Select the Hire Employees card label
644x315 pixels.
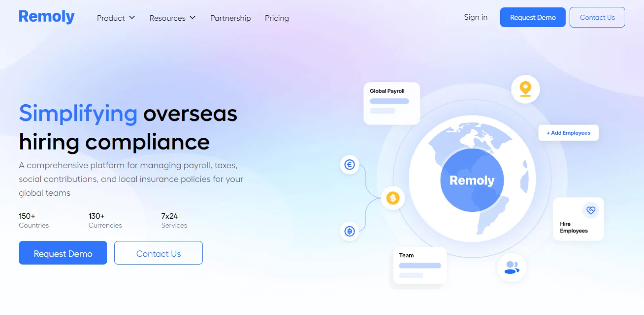pyautogui.click(x=574, y=227)
